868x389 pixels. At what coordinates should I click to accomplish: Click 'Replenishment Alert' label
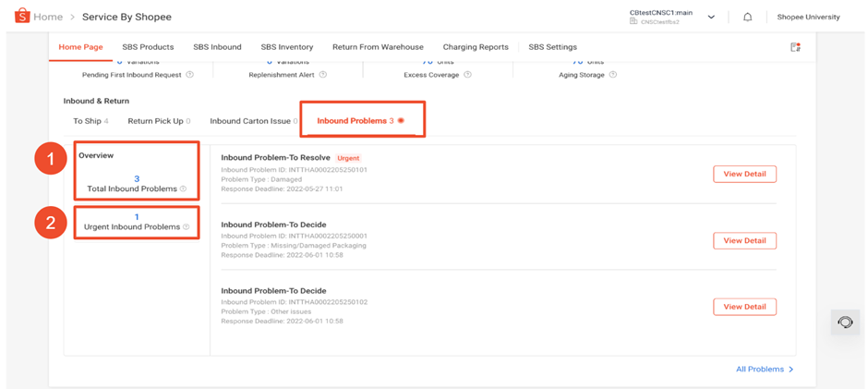pos(283,75)
